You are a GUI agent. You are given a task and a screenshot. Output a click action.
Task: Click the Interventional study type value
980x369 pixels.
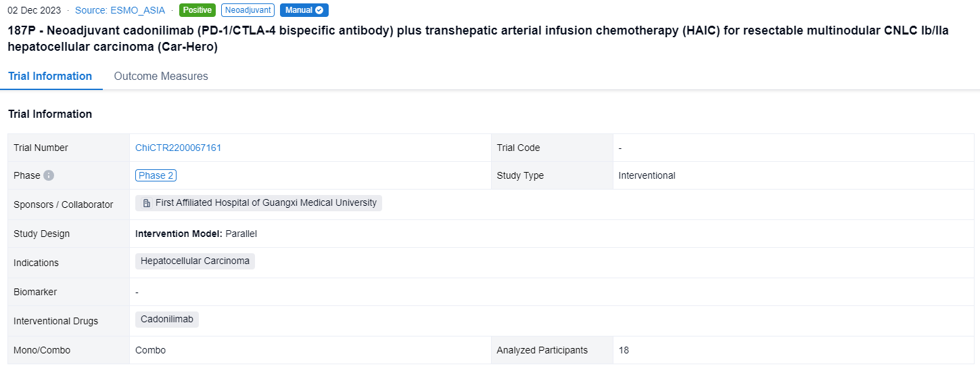647,175
